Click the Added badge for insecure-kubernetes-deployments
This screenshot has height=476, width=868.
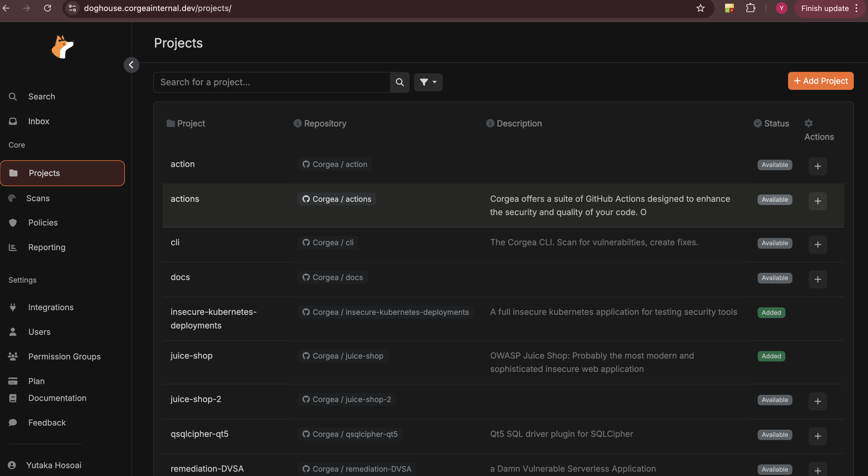[771, 313]
